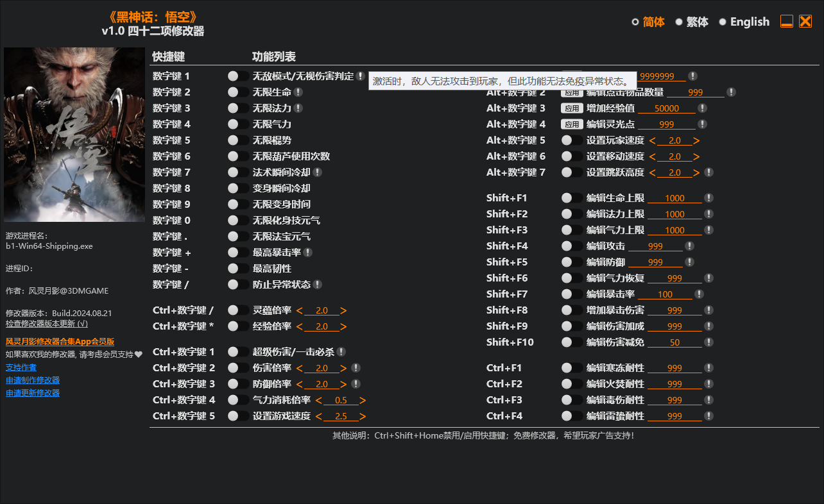Viewport: 824px width, 504px height.
Task: Decrease 伤害倍率 with left arrow
Action: pos(300,368)
